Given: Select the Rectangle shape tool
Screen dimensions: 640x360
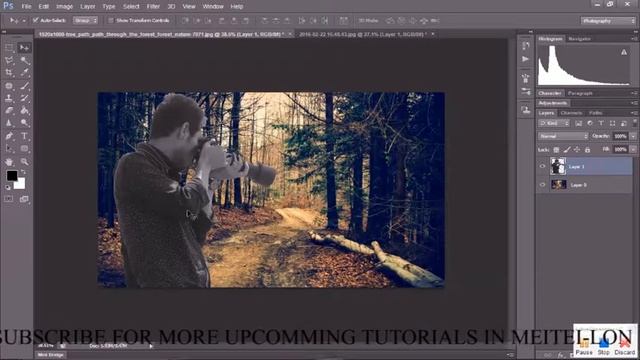Looking at the screenshot, I should pyautogui.click(x=24, y=149).
